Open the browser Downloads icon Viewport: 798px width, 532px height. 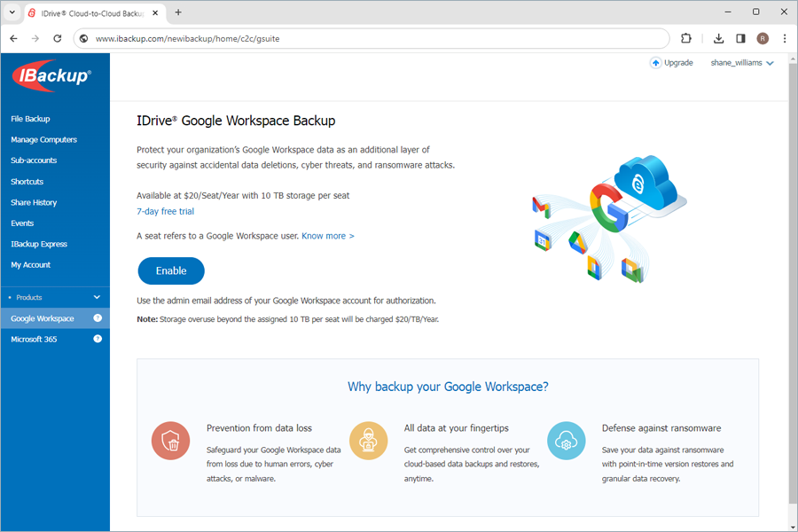click(x=718, y=38)
